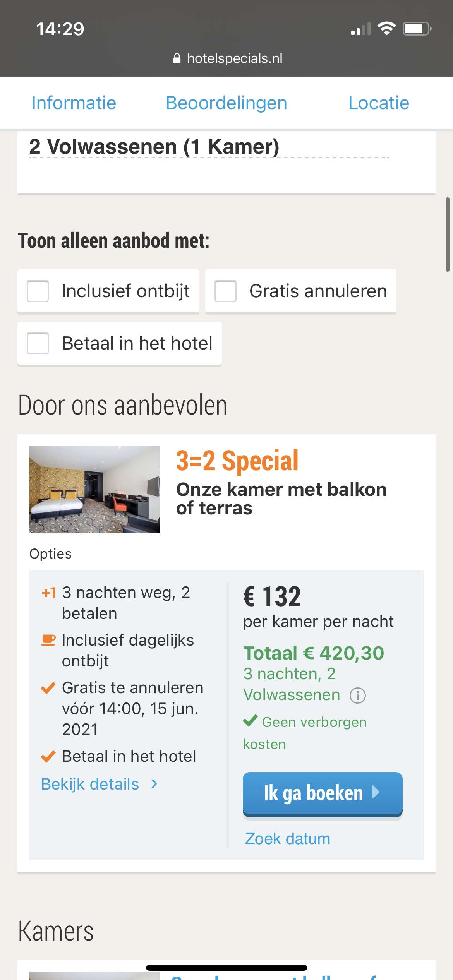The height and width of the screenshot is (980, 453).
Task: Click the Zoek datum link
Action: (x=288, y=839)
